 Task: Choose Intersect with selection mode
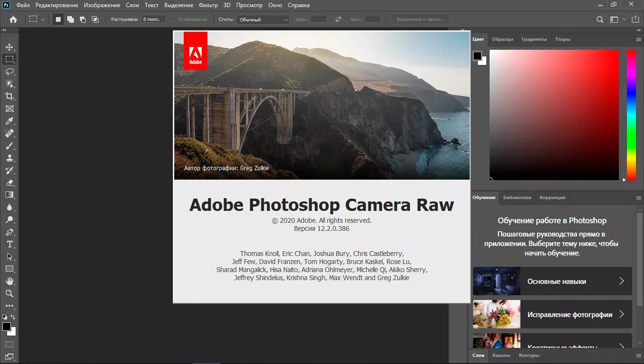(95, 19)
